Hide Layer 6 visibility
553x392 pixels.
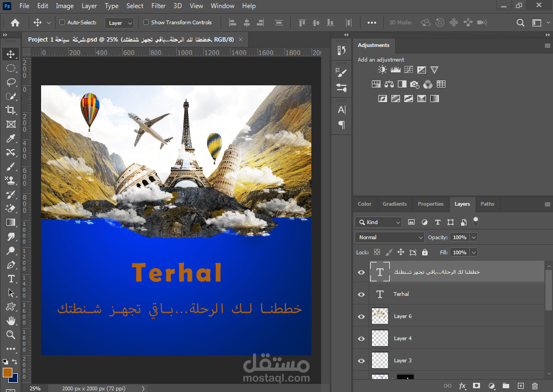pyautogui.click(x=361, y=316)
